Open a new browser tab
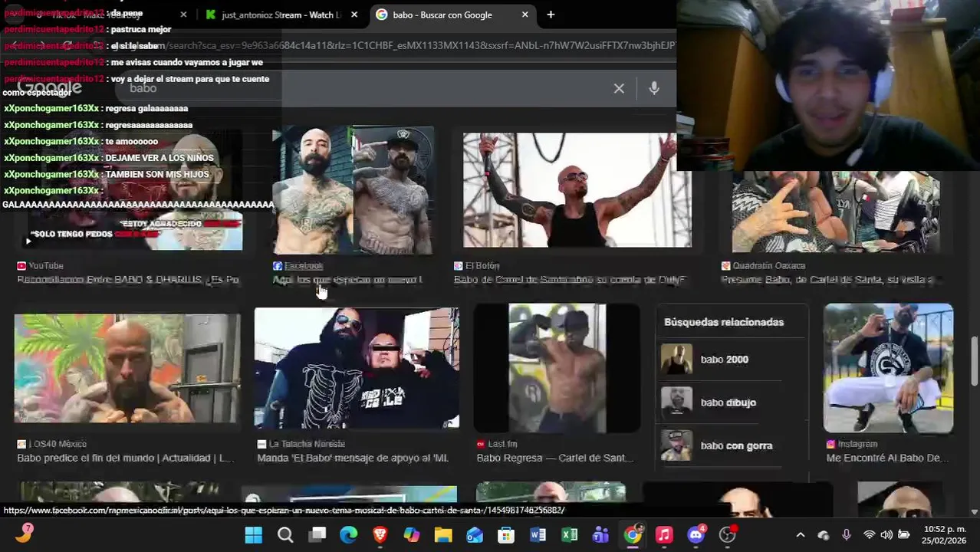 551,15
